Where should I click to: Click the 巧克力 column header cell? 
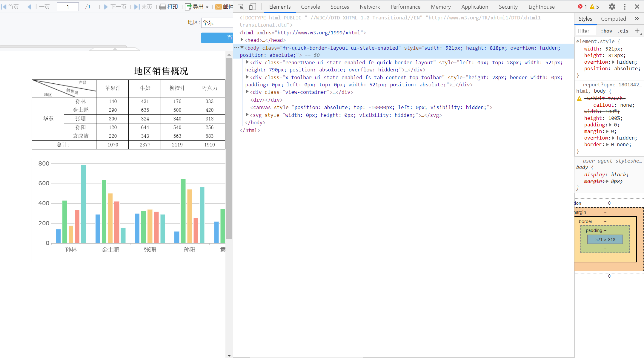[209, 88]
